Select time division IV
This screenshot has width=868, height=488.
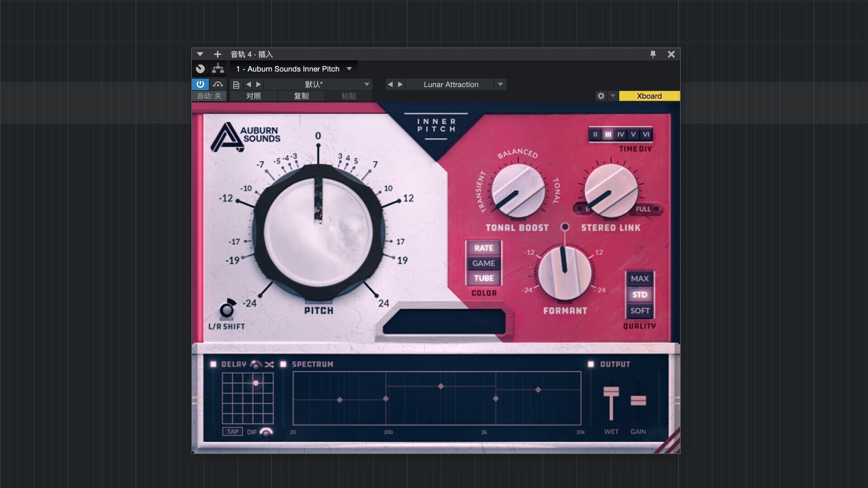click(621, 134)
